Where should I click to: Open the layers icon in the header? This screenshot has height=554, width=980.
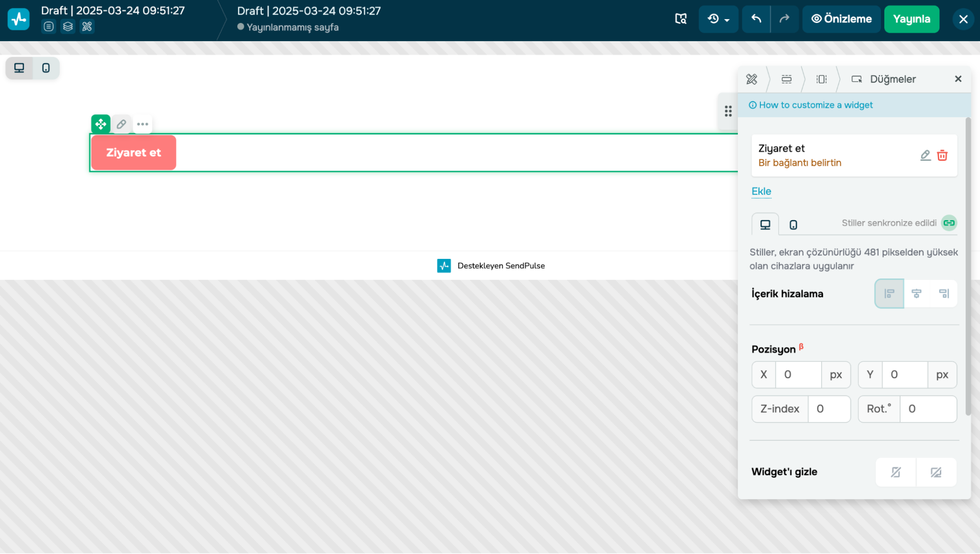pos(68,26)
